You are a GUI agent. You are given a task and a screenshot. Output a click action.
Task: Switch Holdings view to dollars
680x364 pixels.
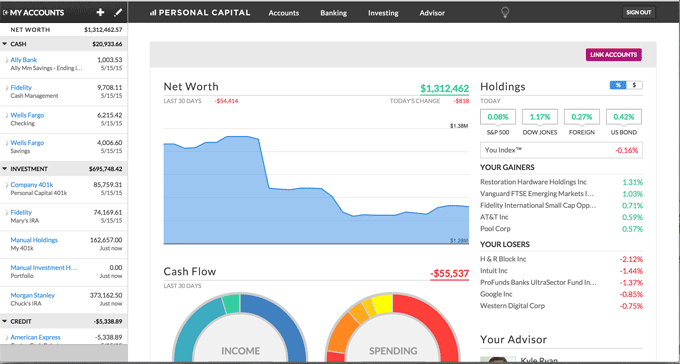[x=634, y=85]
